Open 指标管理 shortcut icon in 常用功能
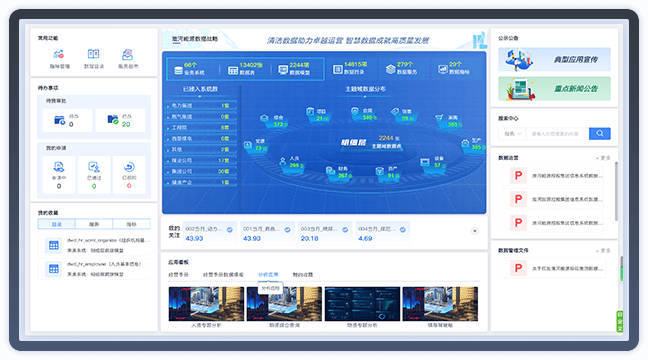This screenshot has height=360, width=648. 59,54
